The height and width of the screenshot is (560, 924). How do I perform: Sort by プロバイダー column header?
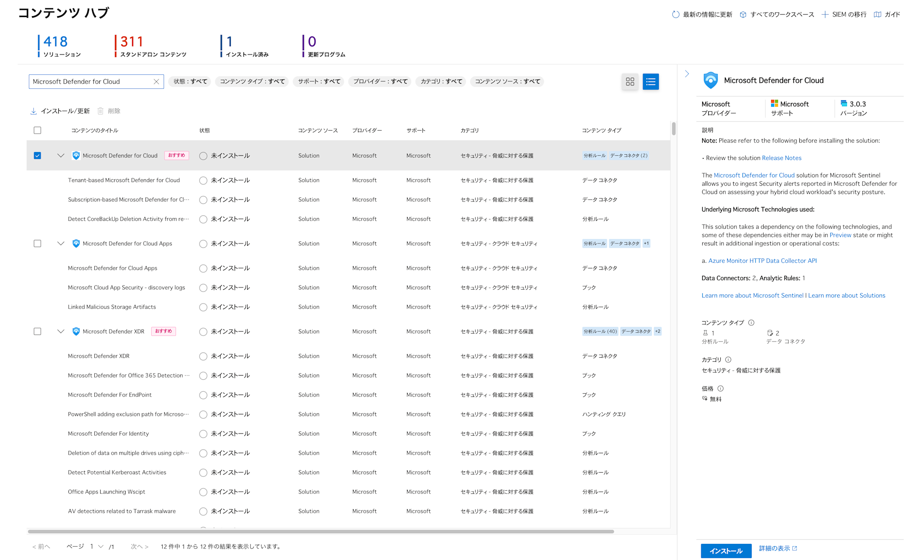367,130
